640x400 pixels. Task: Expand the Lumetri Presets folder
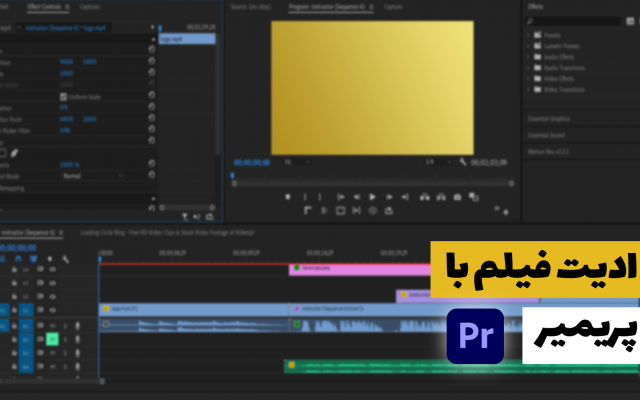click(x=528, y=46)
